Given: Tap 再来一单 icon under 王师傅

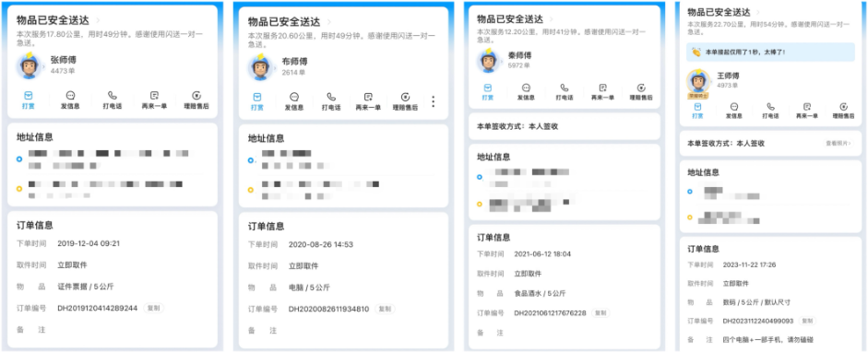Looking at the screenshot, I should [x=807, y=111].
